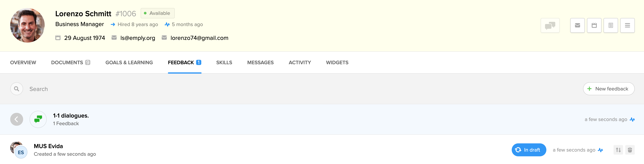Click the up-down arrows icon on MUS Evida row
Image resolution: width=644 pixels, height=164 pixels.
point(618,150)
